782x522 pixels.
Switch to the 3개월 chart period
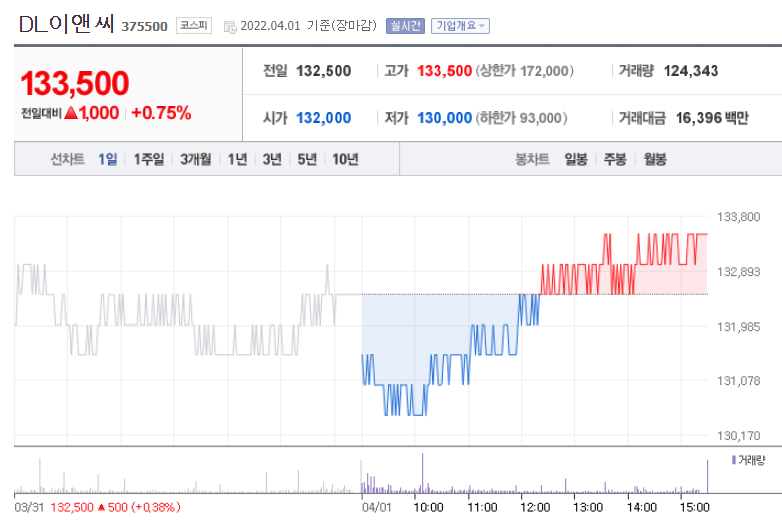click(x=196, y=160)
